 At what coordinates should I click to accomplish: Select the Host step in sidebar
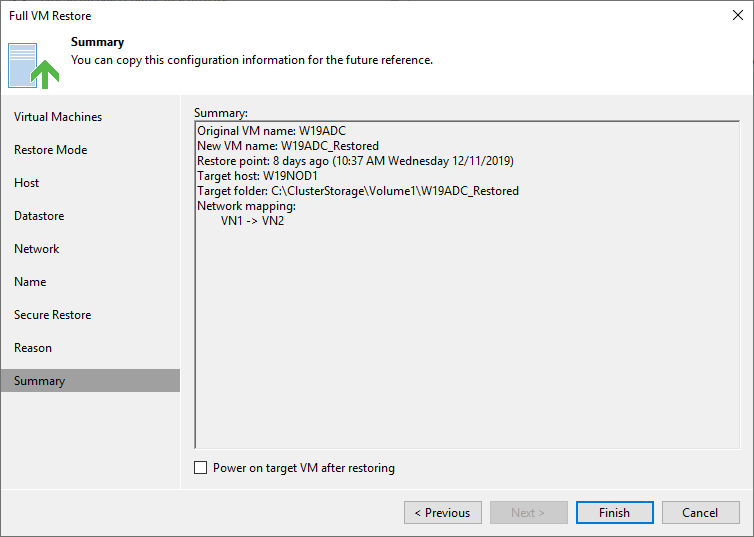click(26, 183)
